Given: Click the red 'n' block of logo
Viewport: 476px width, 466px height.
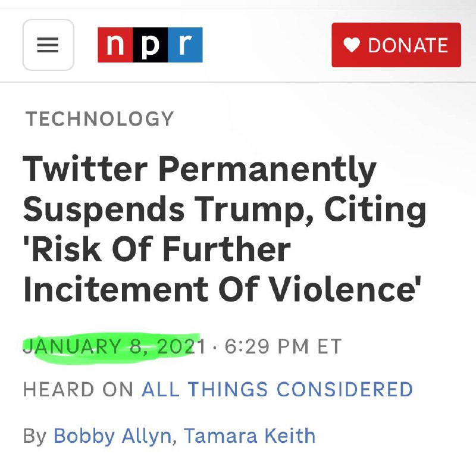Looking at the screenshot, I should (x=115, y=45).
